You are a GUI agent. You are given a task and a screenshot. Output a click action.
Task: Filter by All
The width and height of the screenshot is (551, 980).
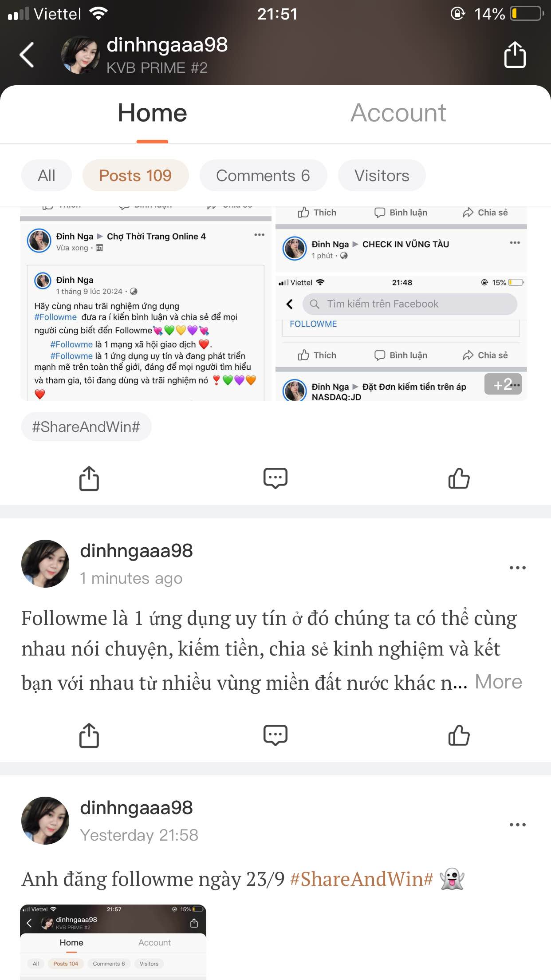(x=47, y=175)
